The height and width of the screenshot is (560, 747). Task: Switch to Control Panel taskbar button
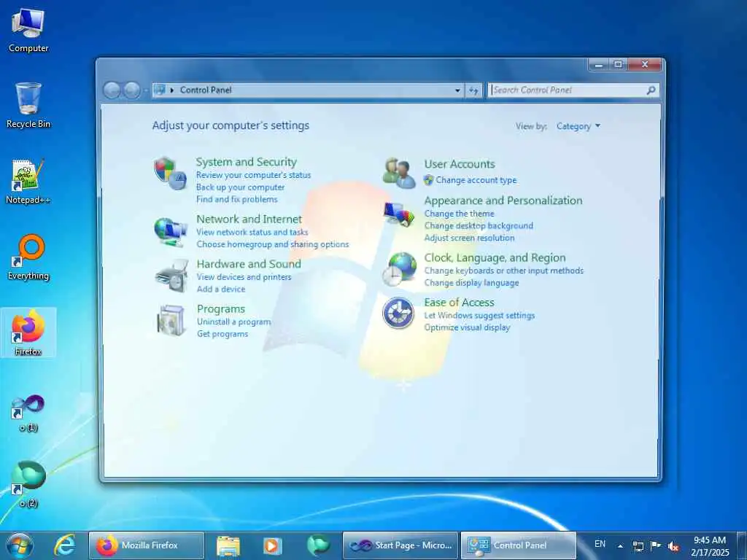click(x=519, y=545)
